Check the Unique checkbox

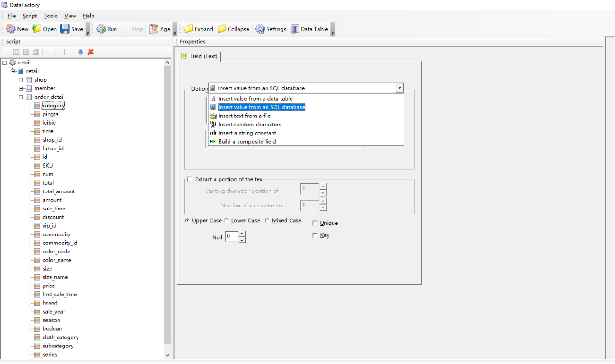[x=315, y=223]
